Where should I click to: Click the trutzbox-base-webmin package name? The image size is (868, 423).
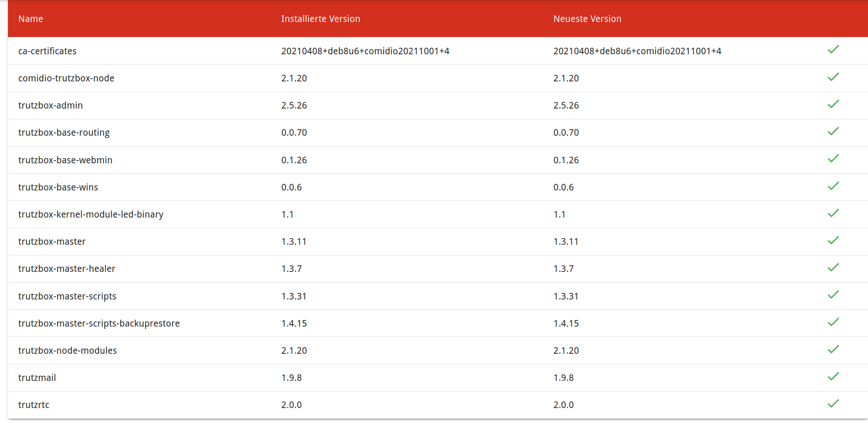66,160
